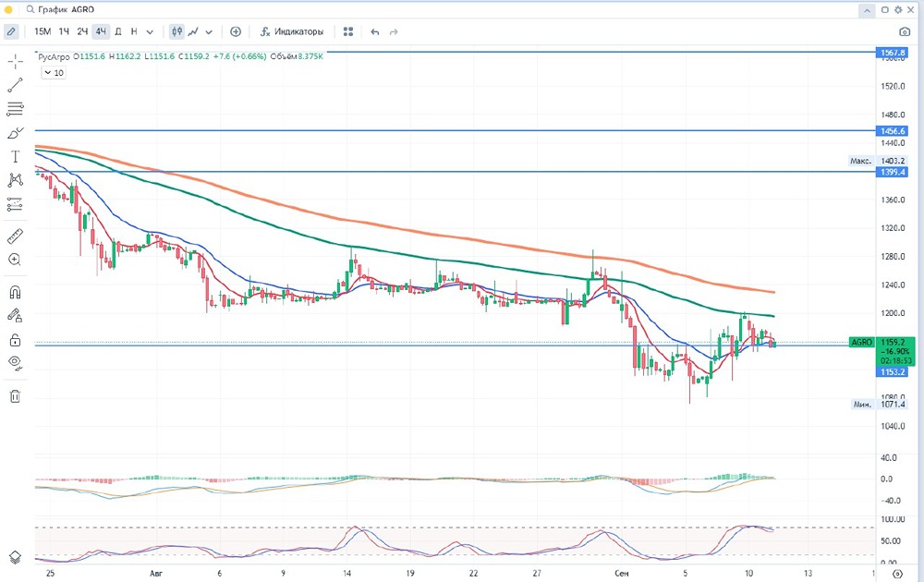Collapse indicator legend with the 10 toggle
The image size is (924, 582).
54,72
